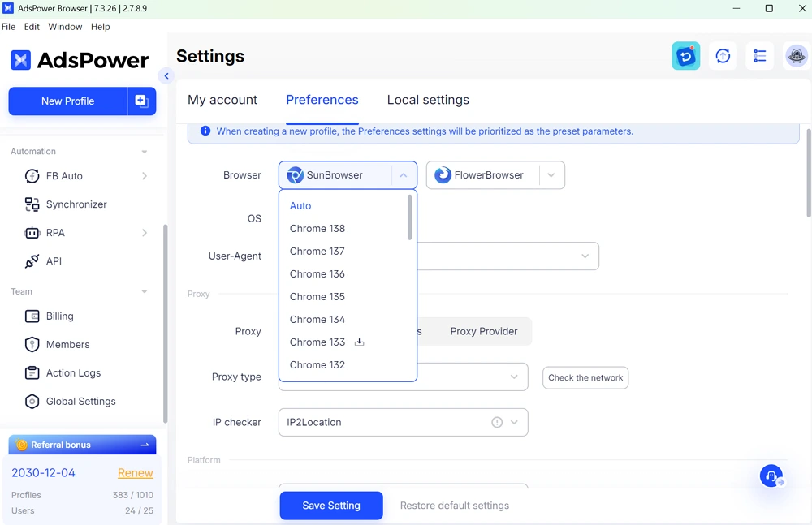This screenshot has width=812, height=525.
Task: Switch to the Preferences tab
Action: click(x=322, y=100)
